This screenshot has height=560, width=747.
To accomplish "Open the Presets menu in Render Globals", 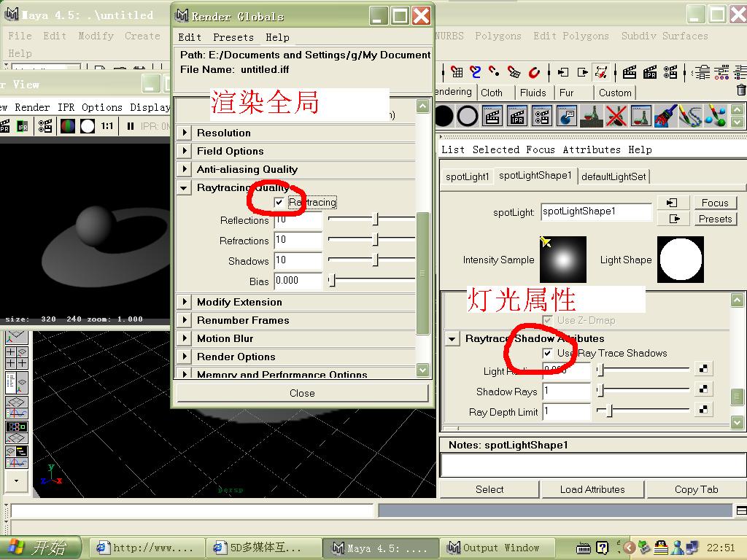I will tap(233, 37).
